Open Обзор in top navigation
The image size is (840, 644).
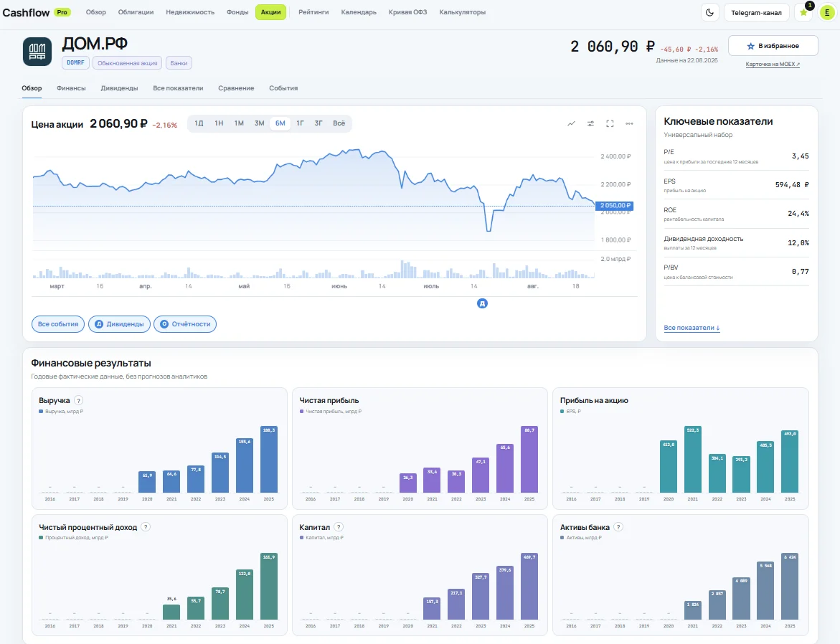tap(96, 12)
